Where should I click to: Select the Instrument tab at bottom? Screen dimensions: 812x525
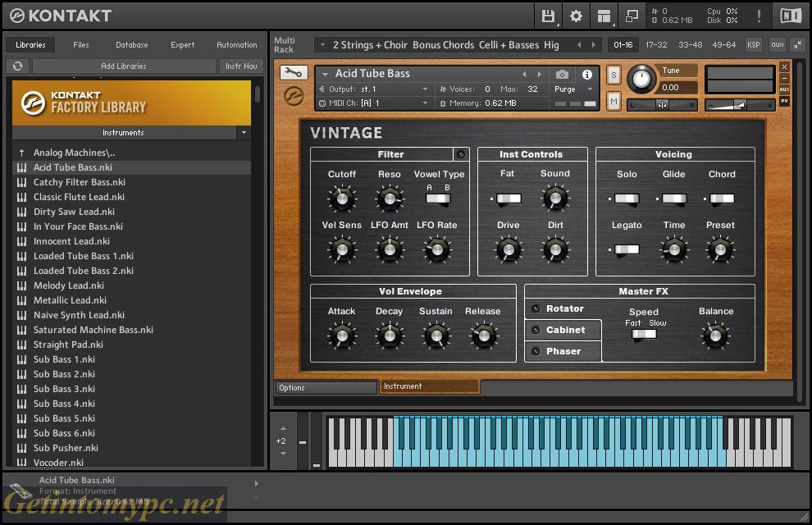pyautogui.click(x=429, y=386)
